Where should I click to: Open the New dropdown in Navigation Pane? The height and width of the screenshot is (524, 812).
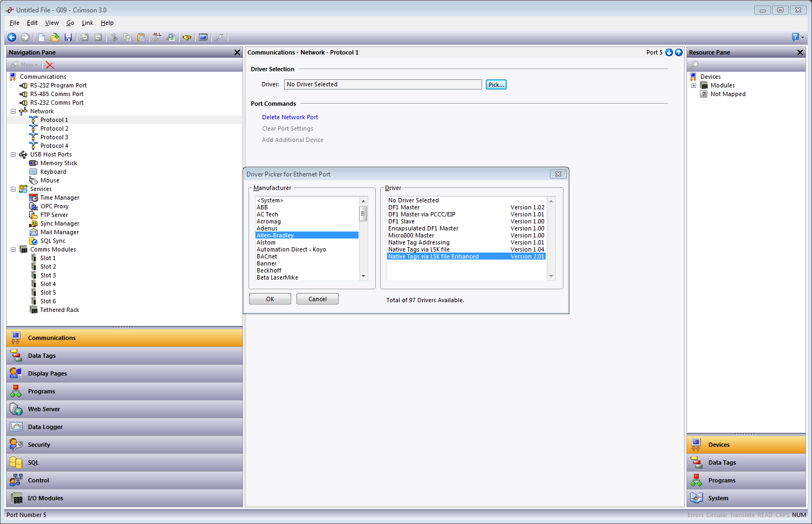pyautogui.click(x=25, y=65)
